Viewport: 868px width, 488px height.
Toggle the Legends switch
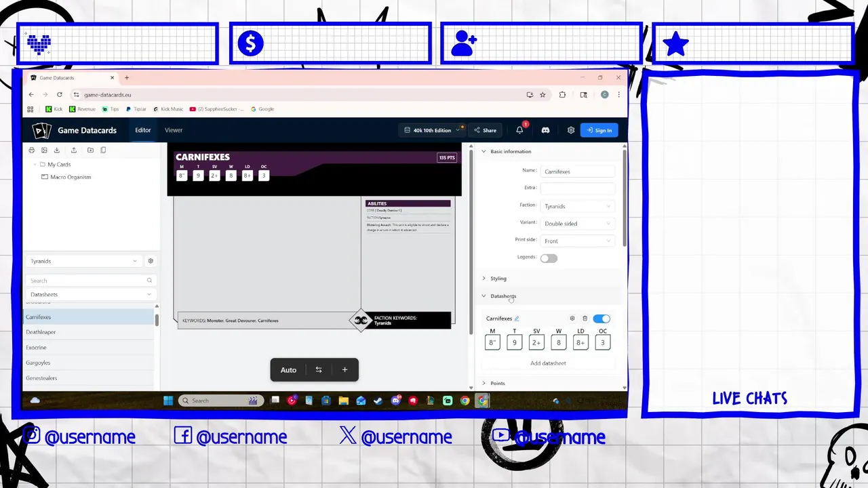coord(549,258)
